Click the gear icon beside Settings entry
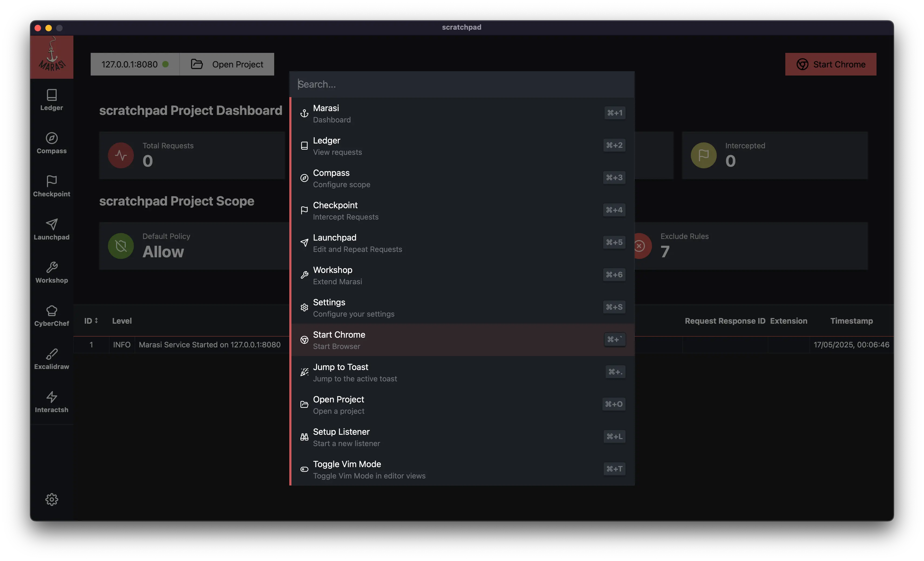 (x=304, y=307)
